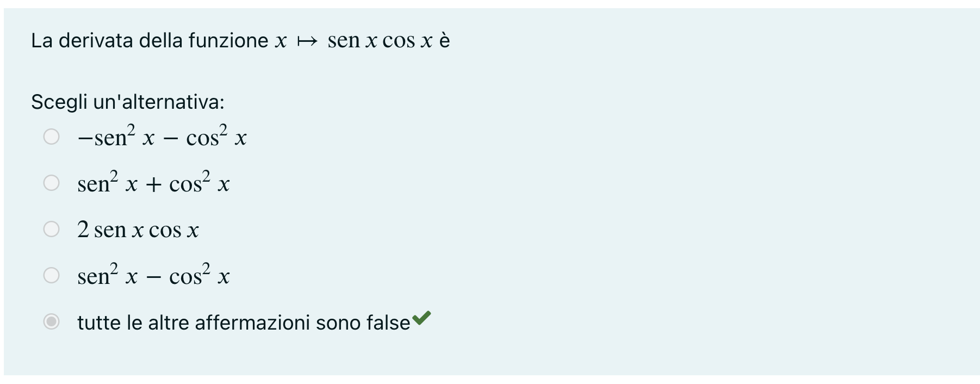Click the word 'un'alternativa:' in the prompt
Image resolution: width=980 pixels, height=384 pixels.
coord(158,102)
